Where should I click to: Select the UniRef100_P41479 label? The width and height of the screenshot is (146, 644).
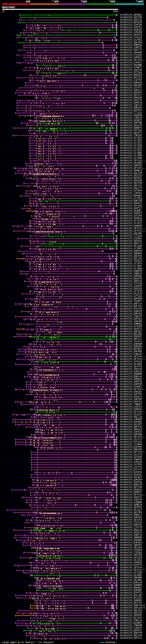click(x=131, y=294)
